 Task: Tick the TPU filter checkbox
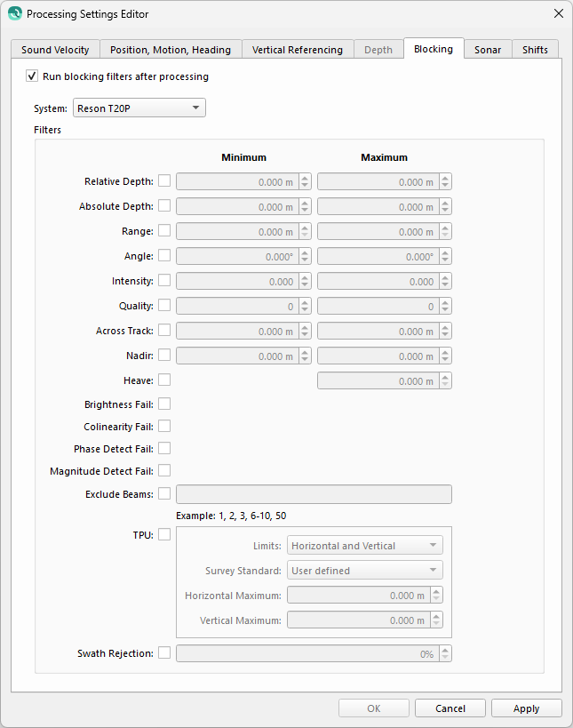click(x=164, y=535)
